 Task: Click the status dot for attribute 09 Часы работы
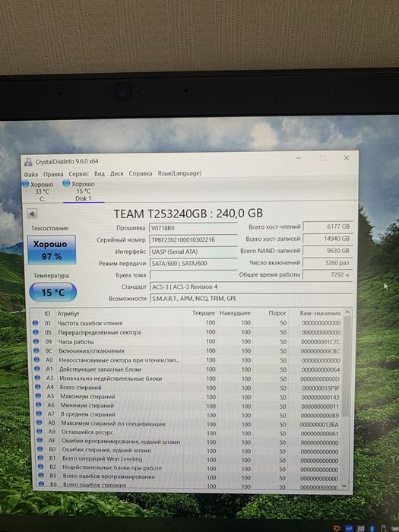point(36,341)
